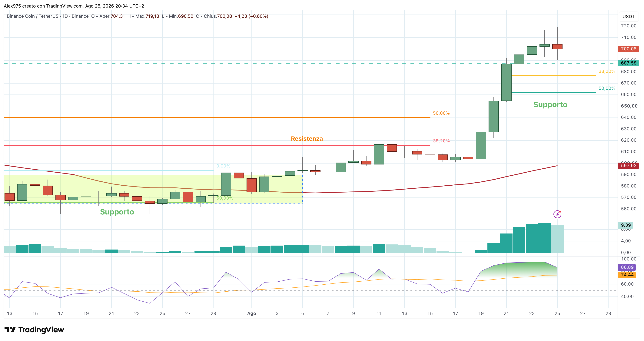
Task: Click the dark red 597,93 moving average label
Action: (x=628, y=165)
